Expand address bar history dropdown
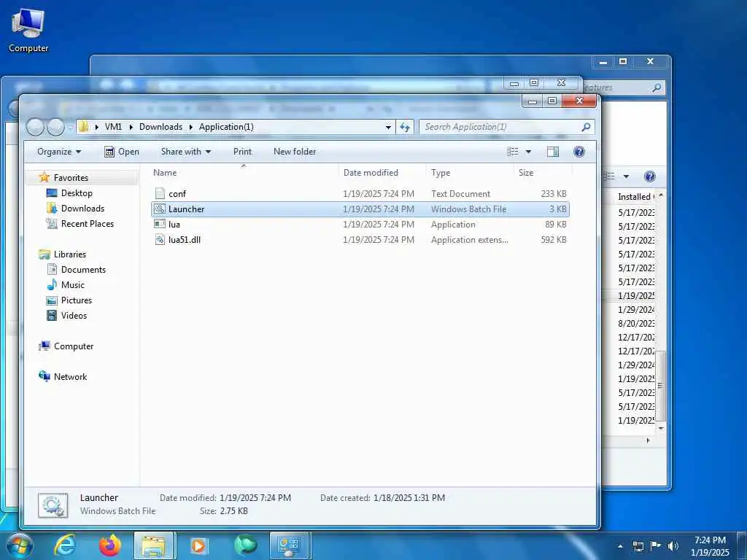747x560 pixels. click(x=388, y=127)
